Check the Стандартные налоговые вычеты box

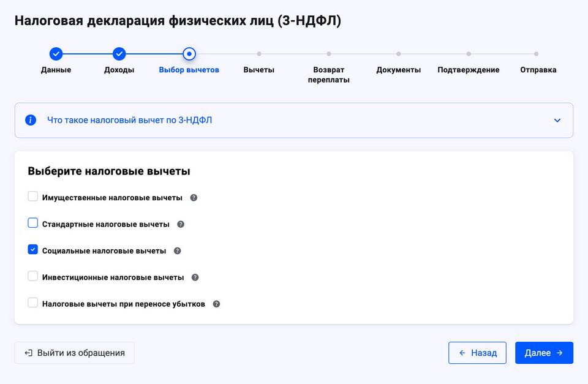pos(33,223)
